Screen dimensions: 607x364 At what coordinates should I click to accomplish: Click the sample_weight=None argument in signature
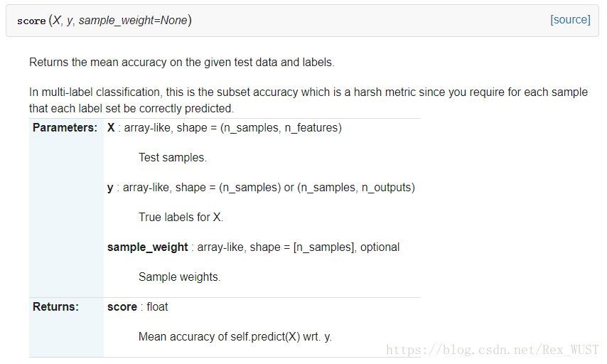(133, 21)
